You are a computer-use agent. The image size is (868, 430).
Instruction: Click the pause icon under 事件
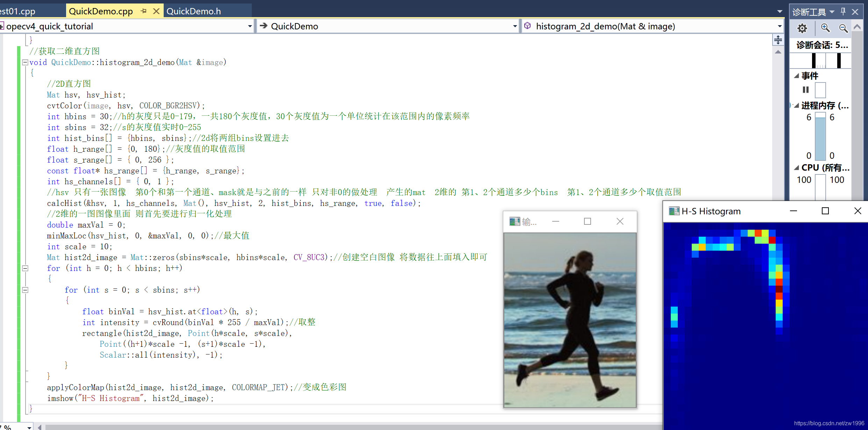(x=806, y=90)
